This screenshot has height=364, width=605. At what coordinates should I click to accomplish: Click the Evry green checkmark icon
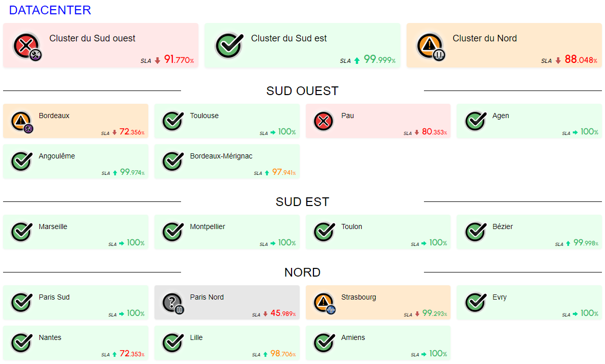475,303
